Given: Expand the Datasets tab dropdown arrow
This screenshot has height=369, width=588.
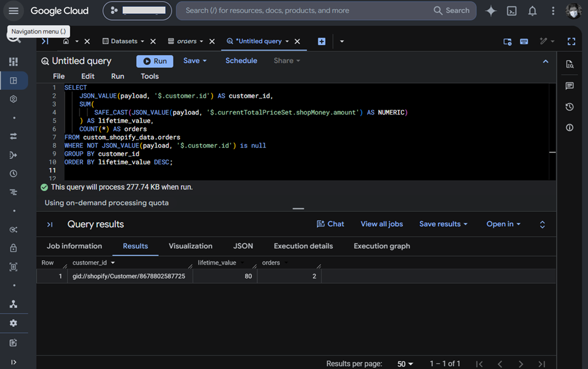Looking at the screenshot, I should pyautogui.click(x=142, y=41).
